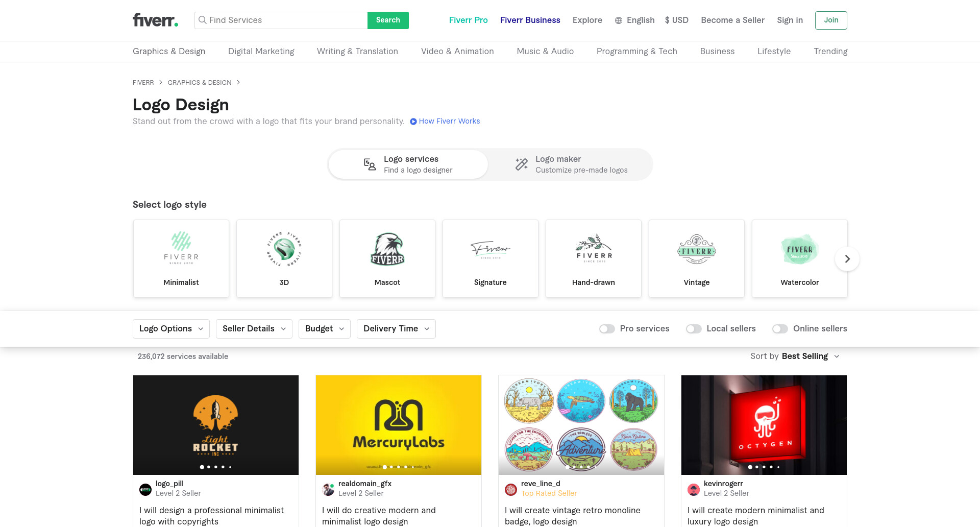980x527 pixels.
Task: Open Fiverr Pro link
Action: [468, 20]
